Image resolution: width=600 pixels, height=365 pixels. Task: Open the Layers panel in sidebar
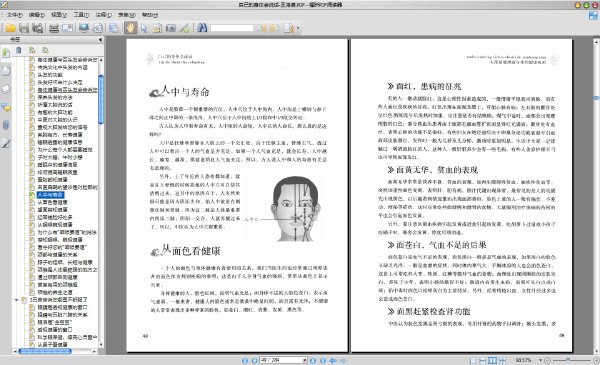(6, 89)
